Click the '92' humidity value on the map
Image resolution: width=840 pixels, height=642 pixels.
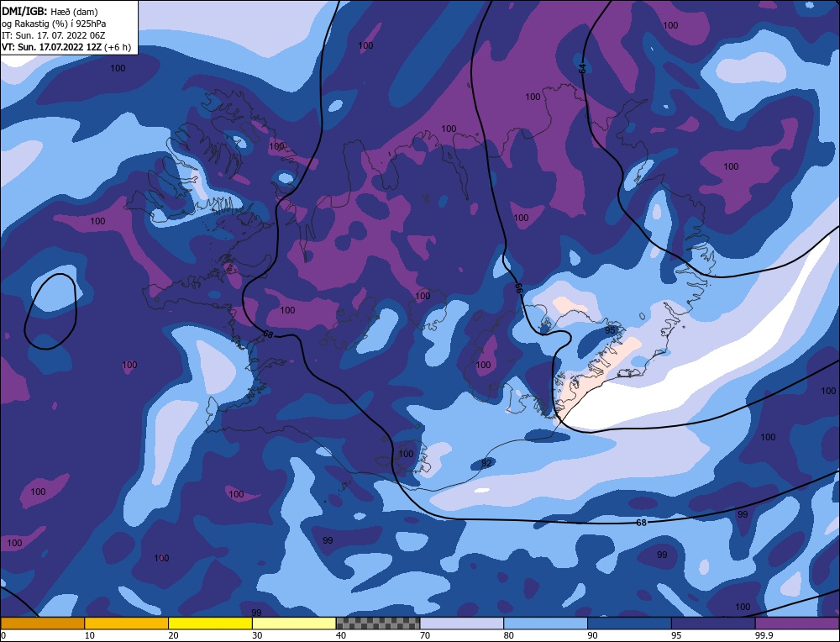[486, 463]
